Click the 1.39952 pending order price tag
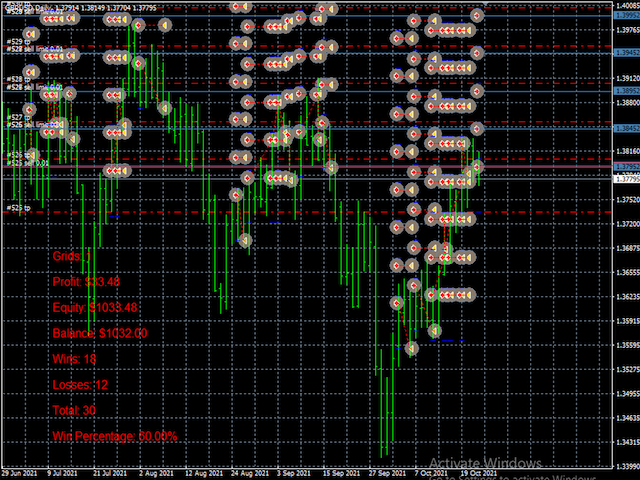 pyautogui.click(x=627, y=15)
